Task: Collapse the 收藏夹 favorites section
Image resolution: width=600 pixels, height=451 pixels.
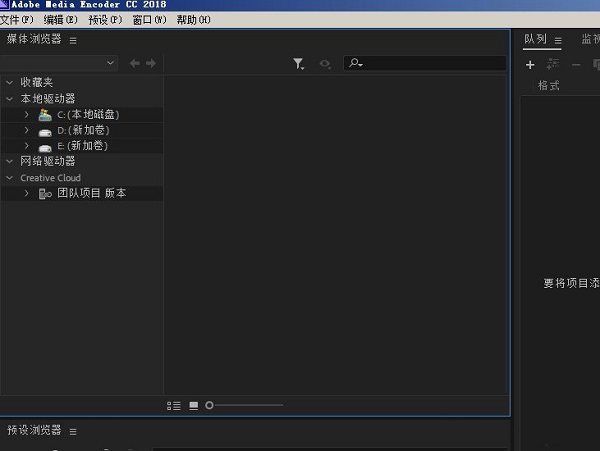Action: tap(10, 82)
